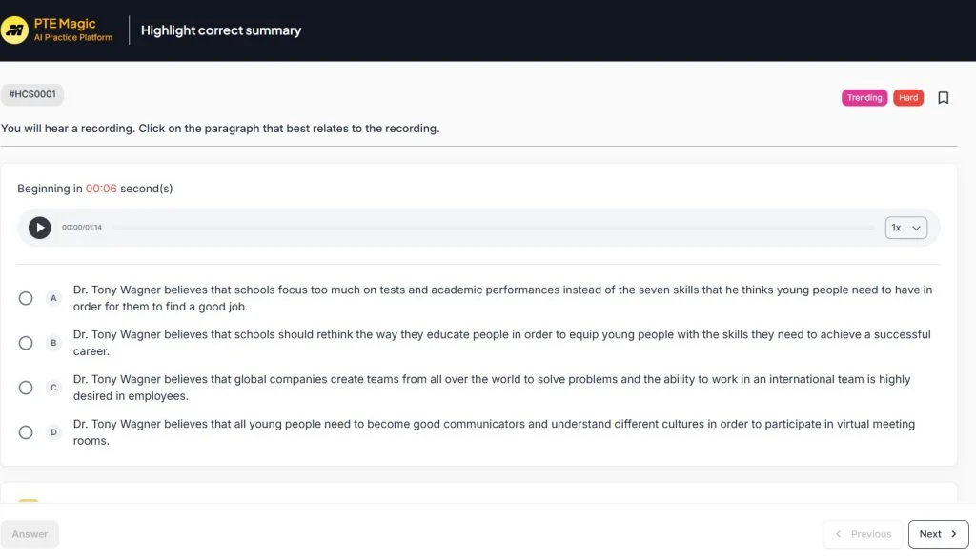Click the Hard difficulty tag
Viewport: 976px width, 560px height.
click(x=908, y=97)
